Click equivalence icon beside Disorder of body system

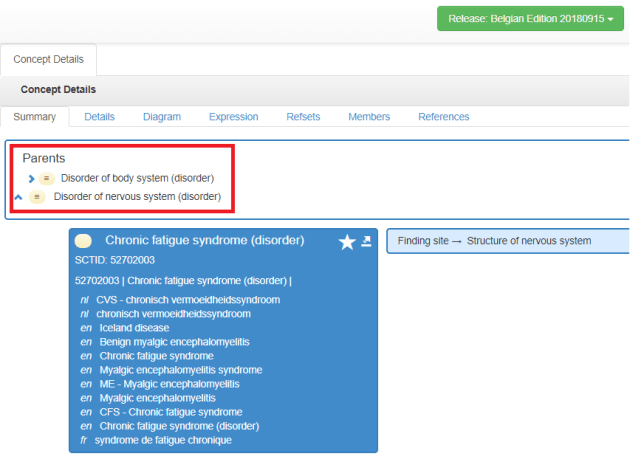(46, 179)
